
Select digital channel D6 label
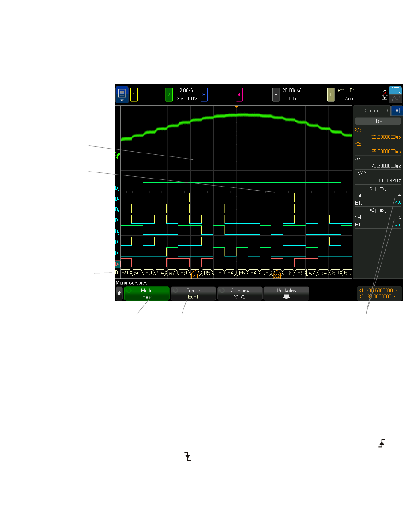tap(117, 199)
